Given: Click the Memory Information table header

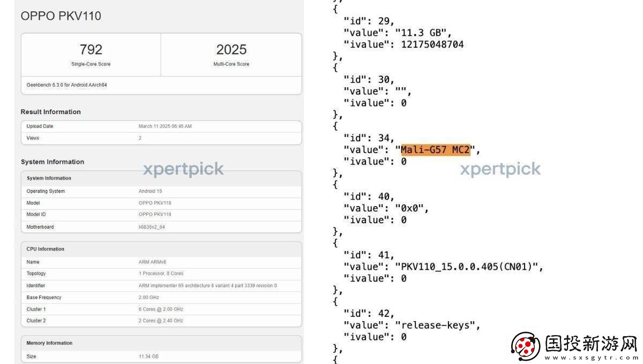Looking at the screenshot, I should (49, 343).
